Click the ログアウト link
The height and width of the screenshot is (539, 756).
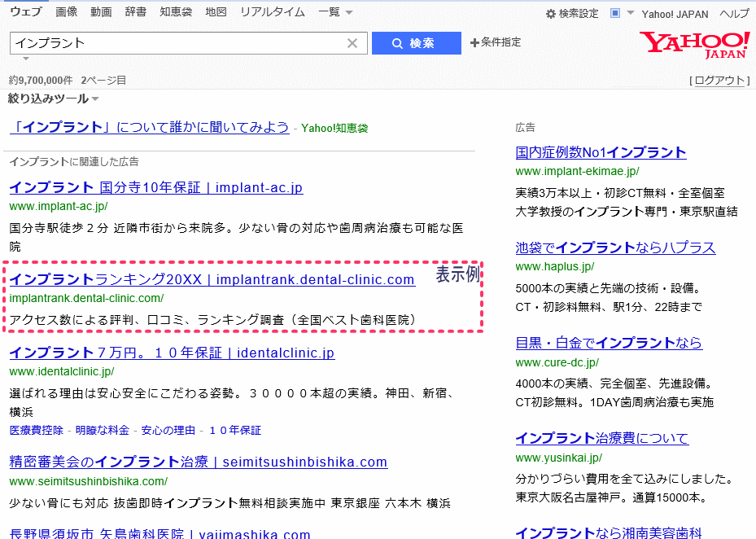click(719, 80)
